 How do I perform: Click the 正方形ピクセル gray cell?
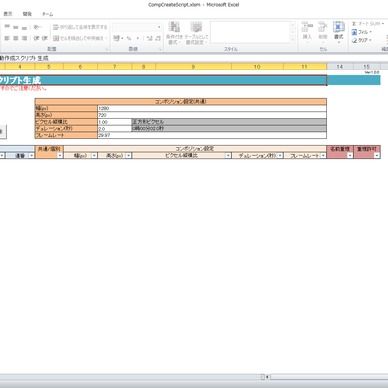229,122
